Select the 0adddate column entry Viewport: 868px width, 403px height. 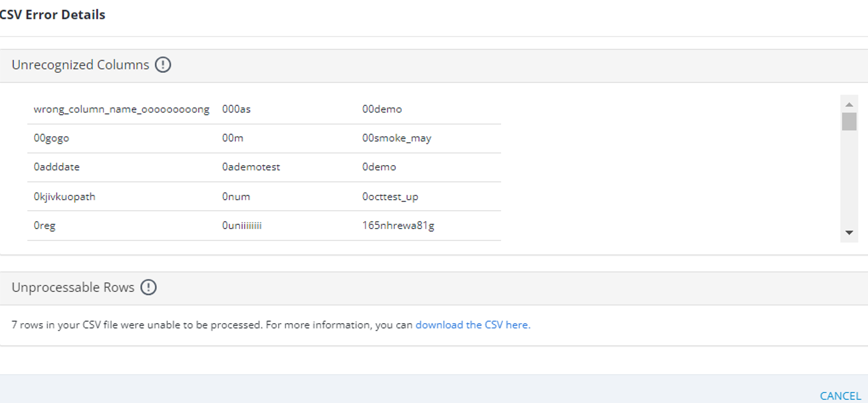point(57,167)
